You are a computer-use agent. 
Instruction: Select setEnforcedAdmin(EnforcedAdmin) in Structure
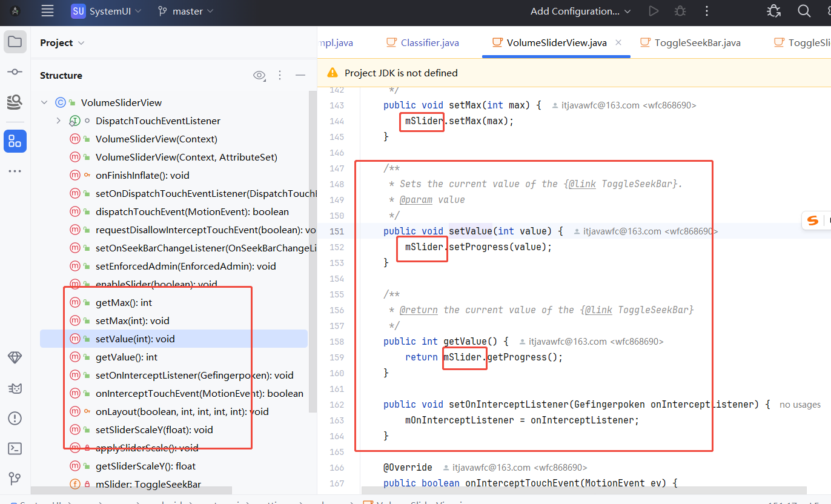185,266
